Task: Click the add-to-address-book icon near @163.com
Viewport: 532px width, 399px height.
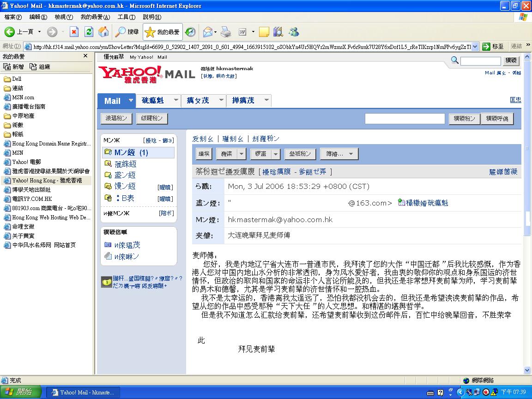Action: [x=401, y=203]
